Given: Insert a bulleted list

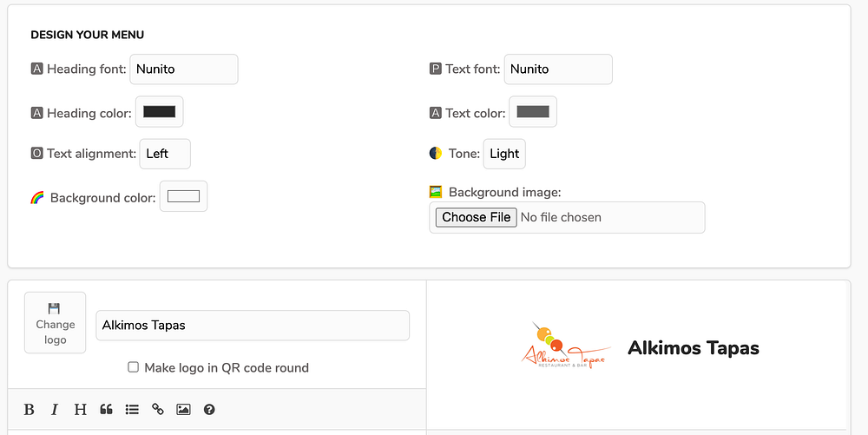Looking at the screenshot, I should 132,410.
